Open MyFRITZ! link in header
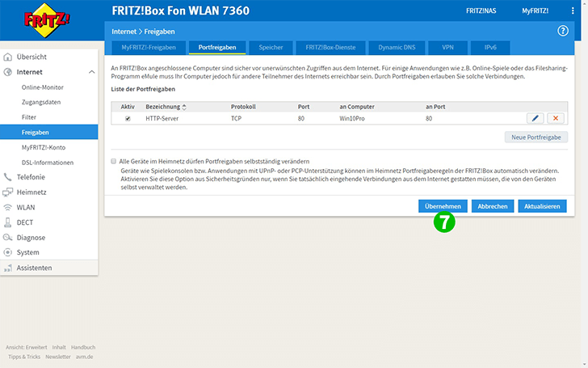The width and height of the screenshot is (588, 368). coord(535,11)
